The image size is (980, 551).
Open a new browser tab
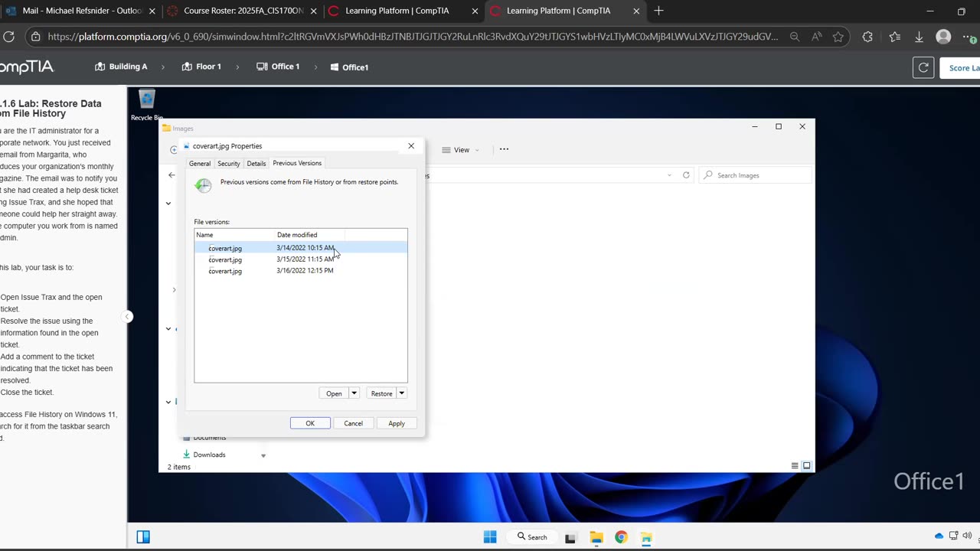(x=658, y=11)
